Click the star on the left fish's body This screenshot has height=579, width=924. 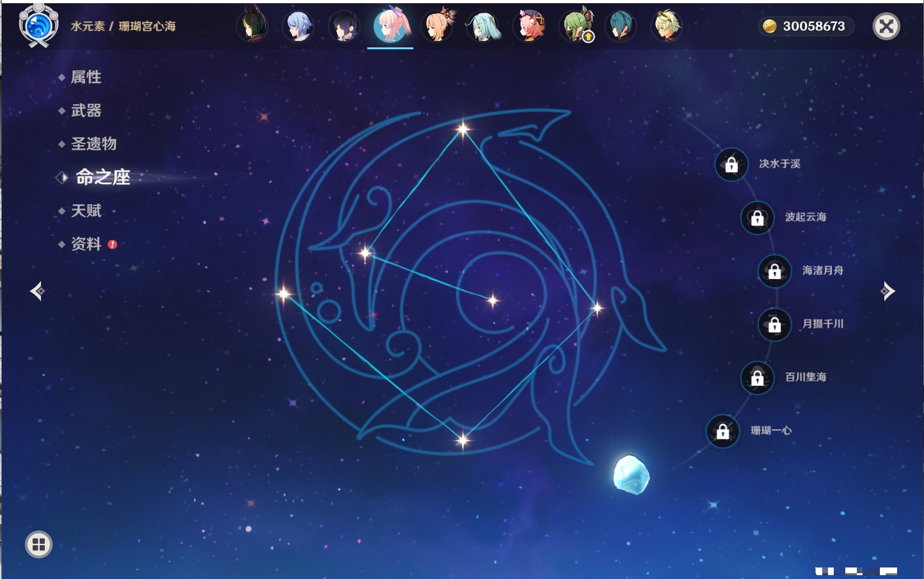point(365,253)
